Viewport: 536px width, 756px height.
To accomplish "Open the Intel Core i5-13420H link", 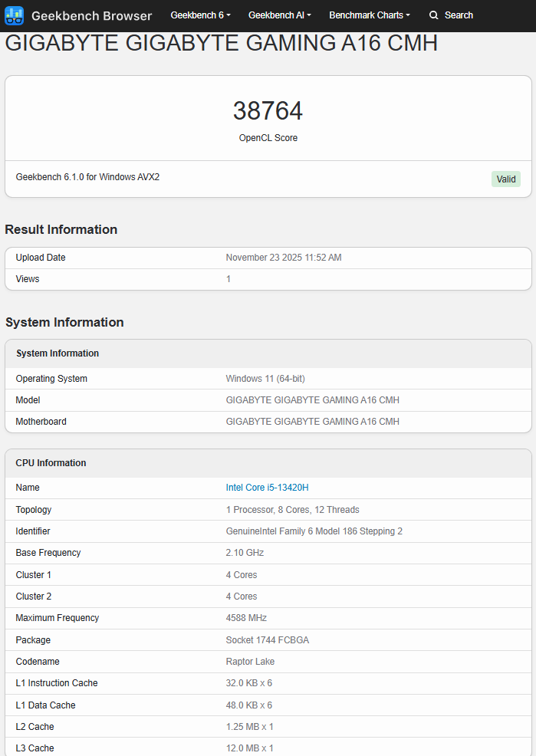I will tap(267, 488).
